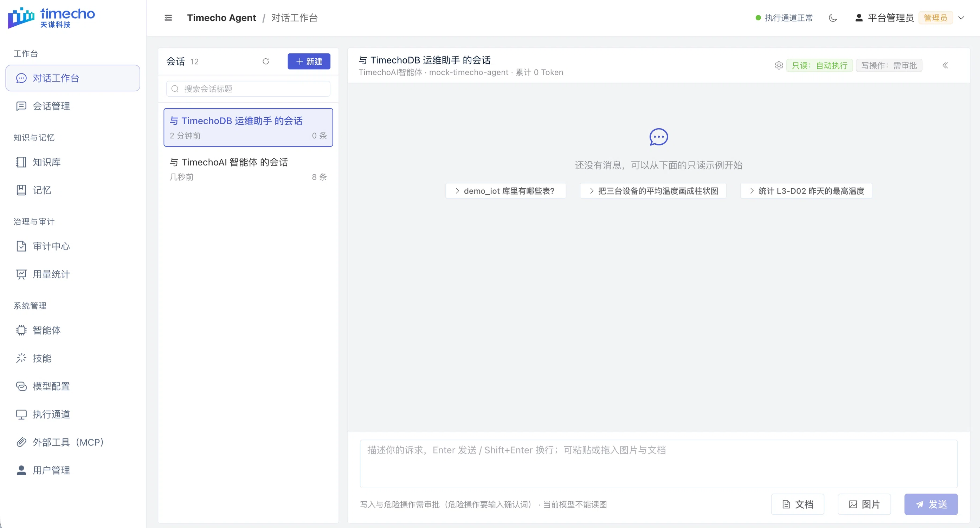Open 审计中心 in the sidebar
Screen dimensions: 980x528
[73, 246]
